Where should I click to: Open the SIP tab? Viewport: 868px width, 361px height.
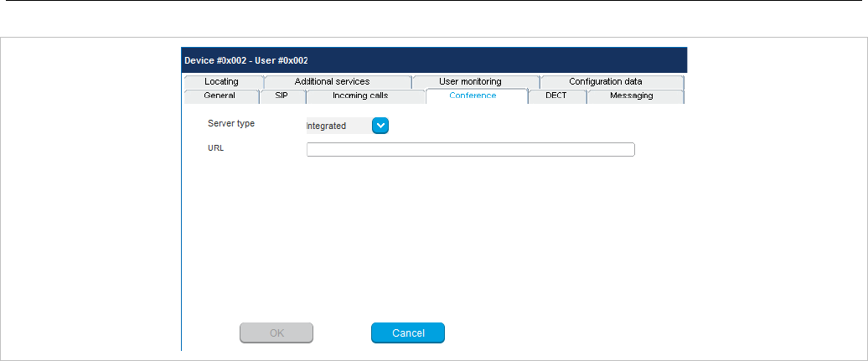click(x=282, y=96)
